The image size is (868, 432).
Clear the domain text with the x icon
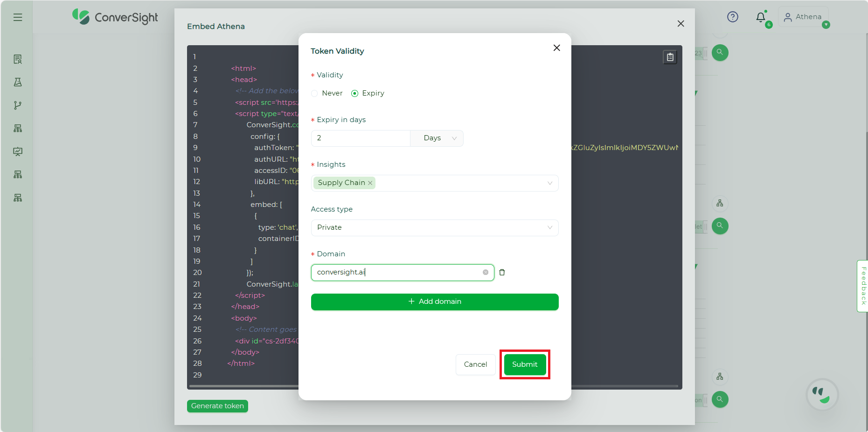(x=486, y=272)
